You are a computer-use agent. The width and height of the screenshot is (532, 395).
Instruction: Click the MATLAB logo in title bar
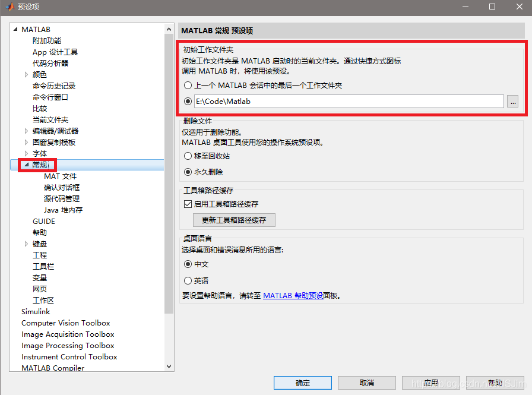[9, 6]
